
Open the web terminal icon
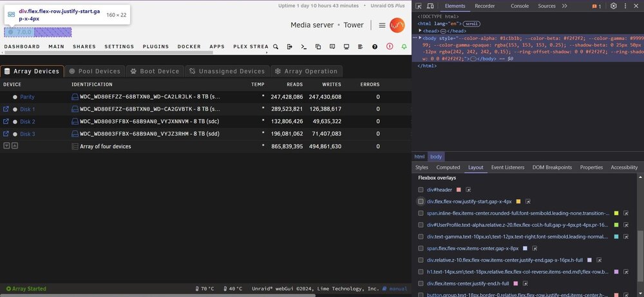(x=304, y=47)
